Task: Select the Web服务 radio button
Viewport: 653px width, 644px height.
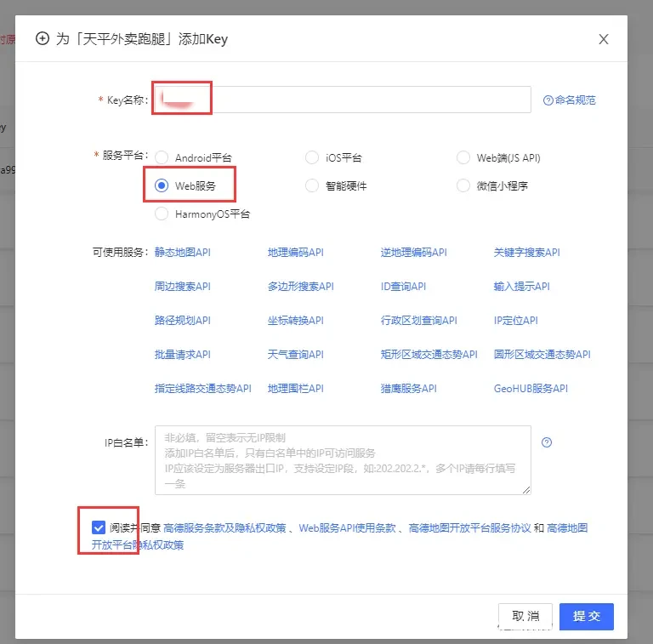Action: tap(162, 185)
